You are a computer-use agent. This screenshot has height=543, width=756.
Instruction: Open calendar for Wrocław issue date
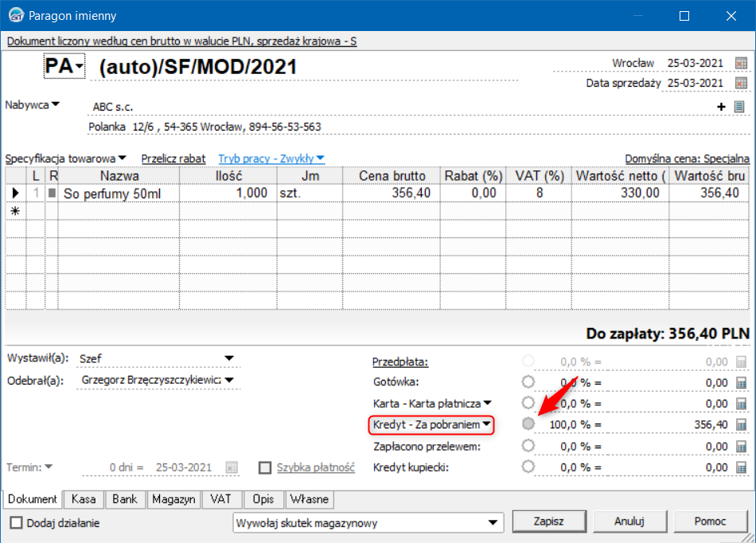pyautogui.click(x=741, y=63)
